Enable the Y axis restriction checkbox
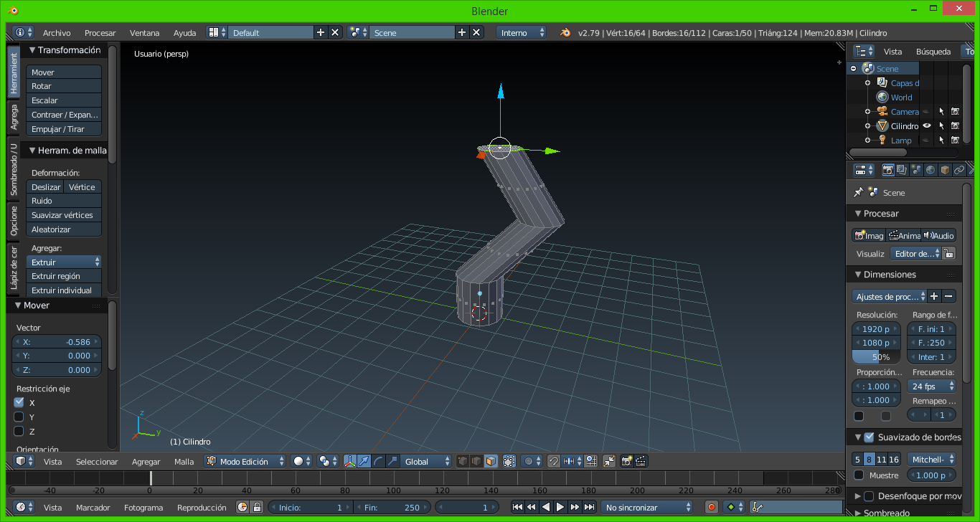 coord(19,417)
